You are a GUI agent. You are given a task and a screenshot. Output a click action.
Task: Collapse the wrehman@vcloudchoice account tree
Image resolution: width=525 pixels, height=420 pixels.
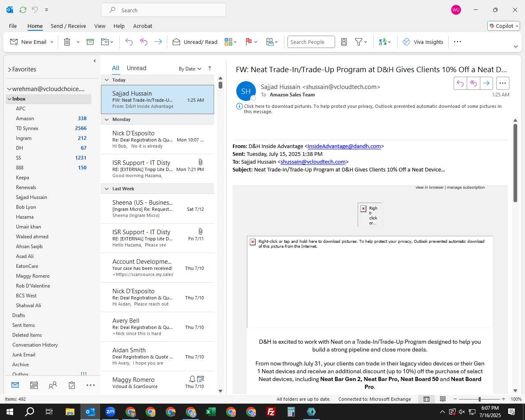coord(9,89)
